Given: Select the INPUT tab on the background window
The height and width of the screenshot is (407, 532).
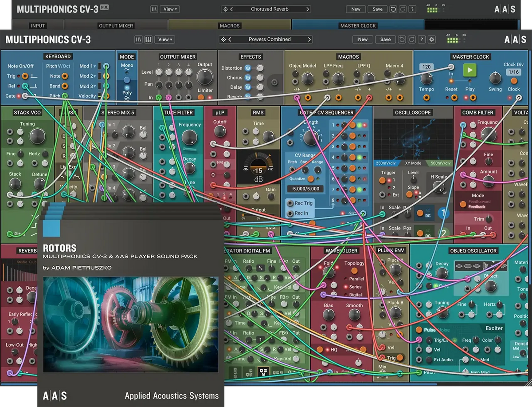Looking at the screenshot, I should coord(39,26).
